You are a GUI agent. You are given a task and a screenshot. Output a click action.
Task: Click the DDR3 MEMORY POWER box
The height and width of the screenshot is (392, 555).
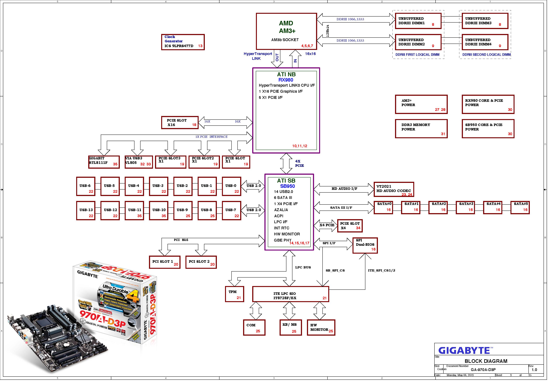(x=421, y=129)
